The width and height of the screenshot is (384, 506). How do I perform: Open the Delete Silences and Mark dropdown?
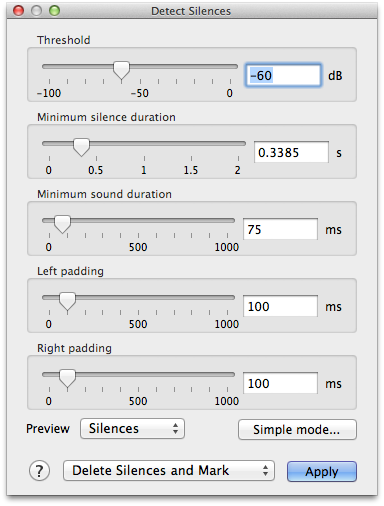169,471
